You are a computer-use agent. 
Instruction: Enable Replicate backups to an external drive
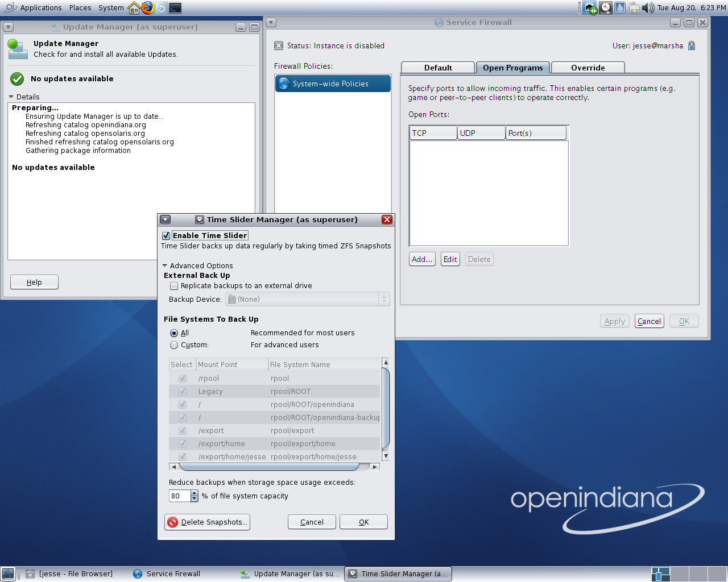click(174, 286)
